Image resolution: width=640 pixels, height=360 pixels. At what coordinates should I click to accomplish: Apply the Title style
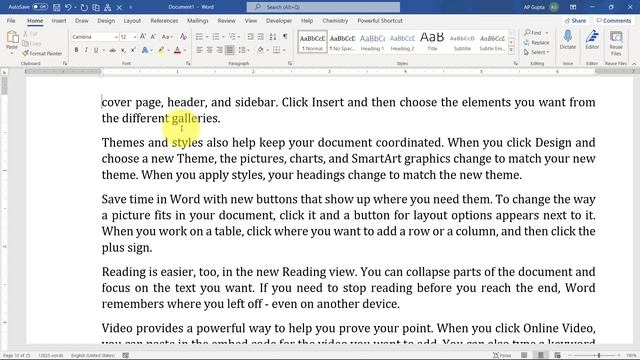coord(432,42)
